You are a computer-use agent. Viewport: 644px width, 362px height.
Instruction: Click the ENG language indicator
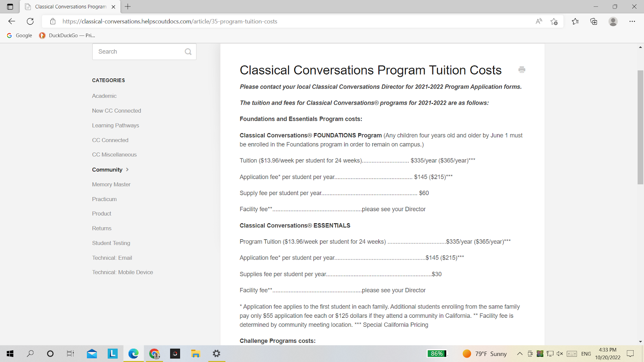click(x=586, y=354)
